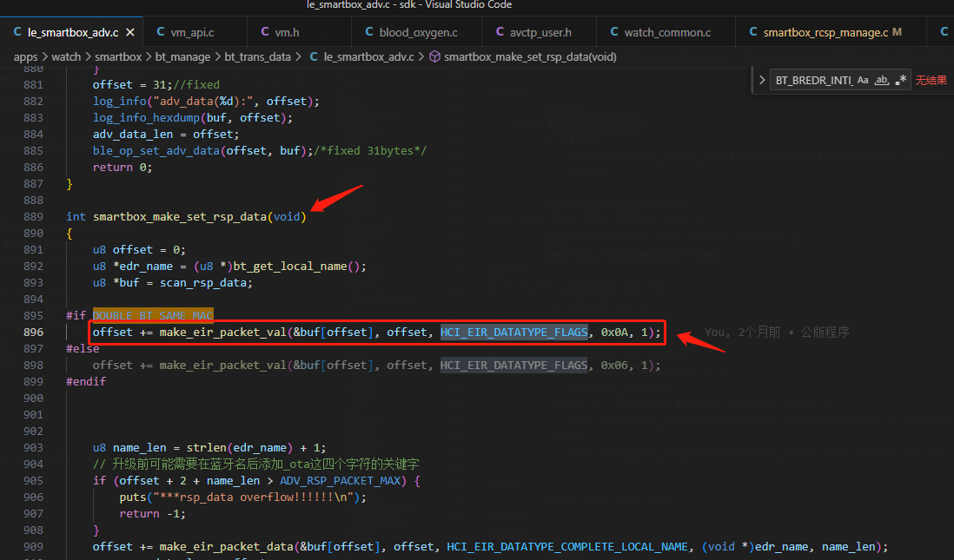The image size is (954, 560).
Task: Open the smartbox_make_set_rsp_data(void) symbol breadcrumb
Action: [530, 56]
